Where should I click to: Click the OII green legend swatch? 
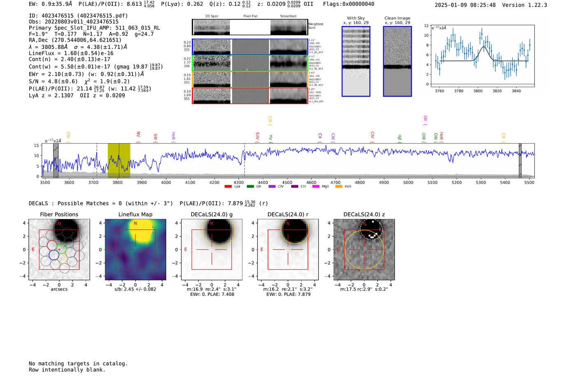pos(250,186)
